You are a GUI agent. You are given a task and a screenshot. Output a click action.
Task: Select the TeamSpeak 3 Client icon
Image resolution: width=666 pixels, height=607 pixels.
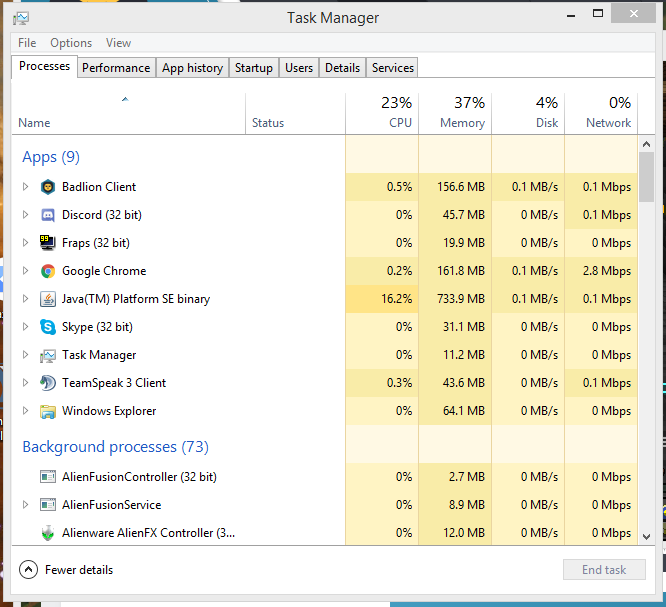coord(48,383)
